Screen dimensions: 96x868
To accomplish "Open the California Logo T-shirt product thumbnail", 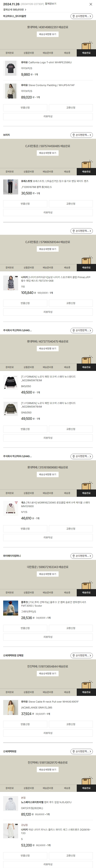I will coord(11,68).
